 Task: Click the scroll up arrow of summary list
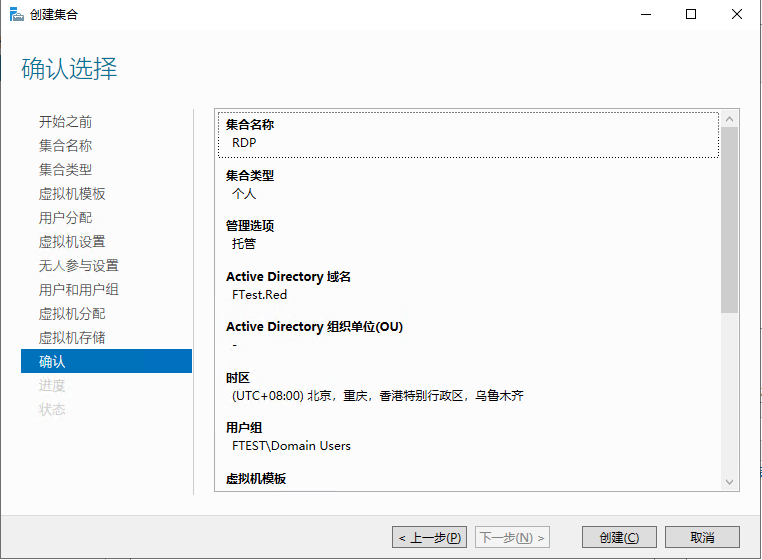(x=729, y=119)
